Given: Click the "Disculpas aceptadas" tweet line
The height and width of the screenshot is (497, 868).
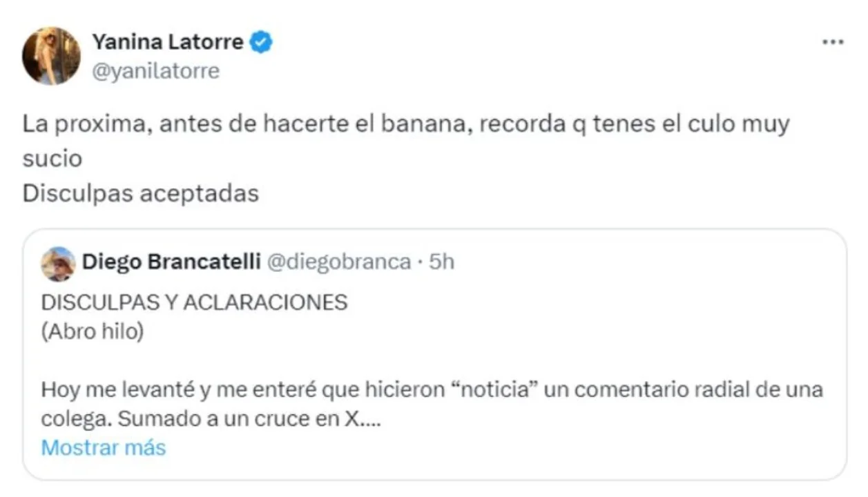Looking at the screenshot, I should tap(140, 194).
